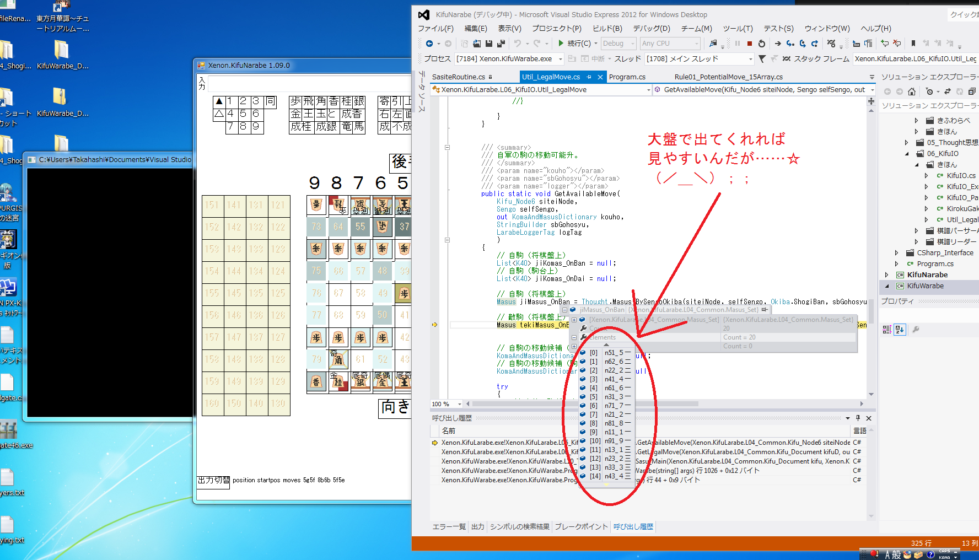Pin the Call Stack panel

[x=858, y=418]
